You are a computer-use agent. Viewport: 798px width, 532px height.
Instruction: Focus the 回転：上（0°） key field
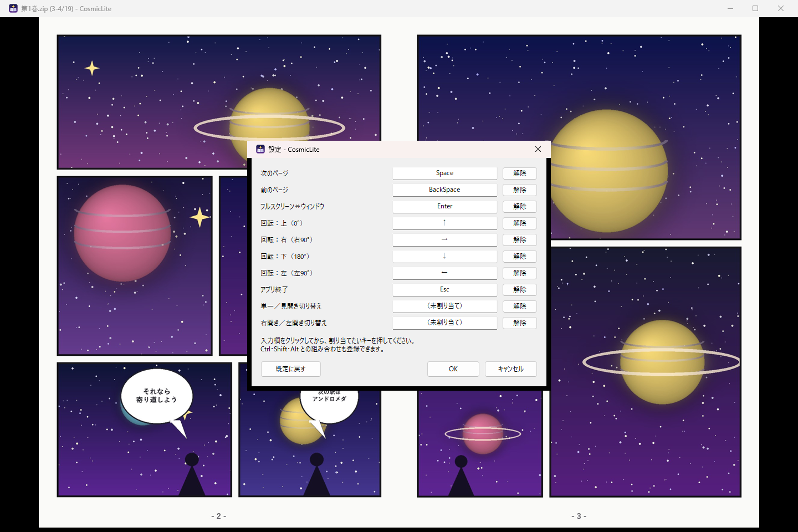(444, 223)
